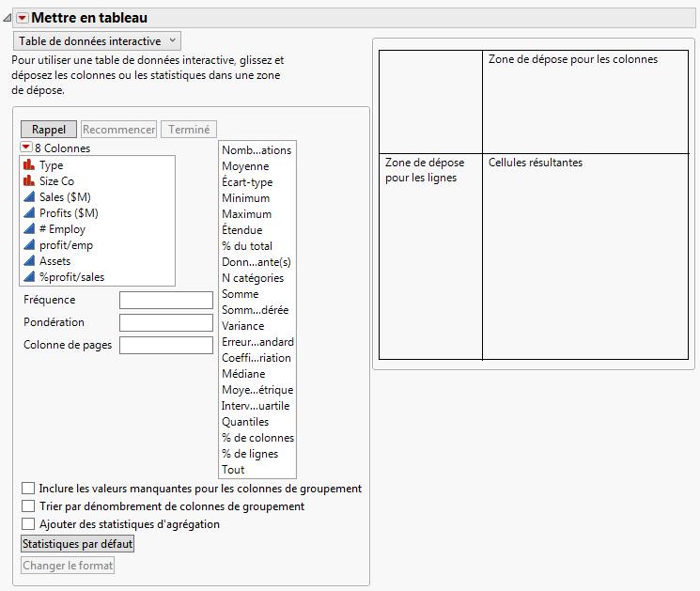Click the icon beside %profit/sales column
700x591 pixels.
coord(28,276)
